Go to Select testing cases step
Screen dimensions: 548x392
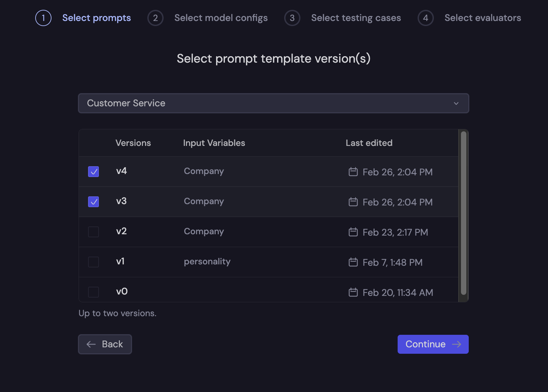coord(356,18)
